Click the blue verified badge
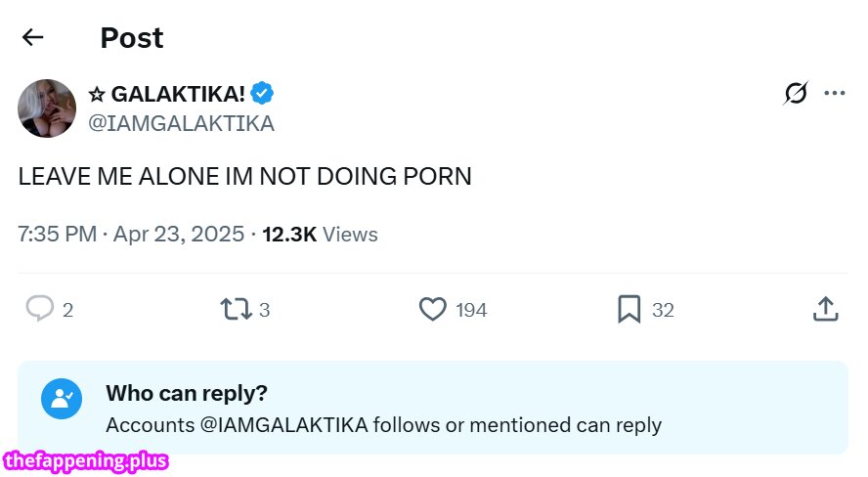 pyautogui.click(x=262, y=94)
